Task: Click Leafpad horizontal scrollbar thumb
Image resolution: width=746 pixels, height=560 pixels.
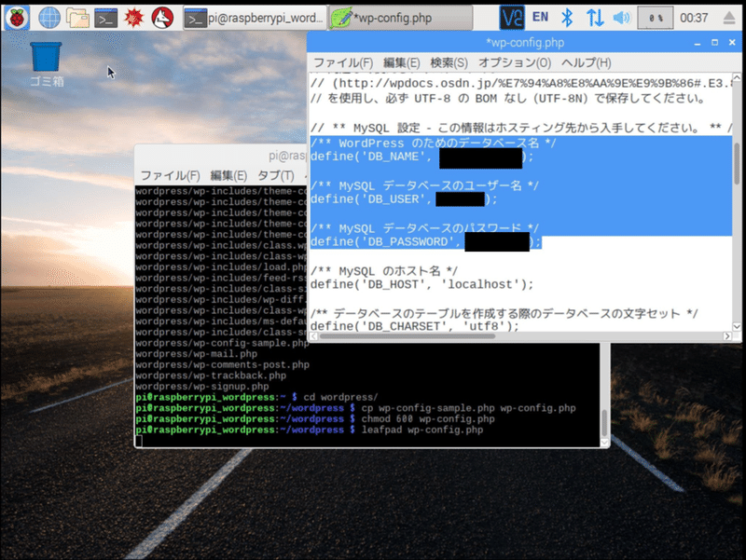Action: pos(407,336)
